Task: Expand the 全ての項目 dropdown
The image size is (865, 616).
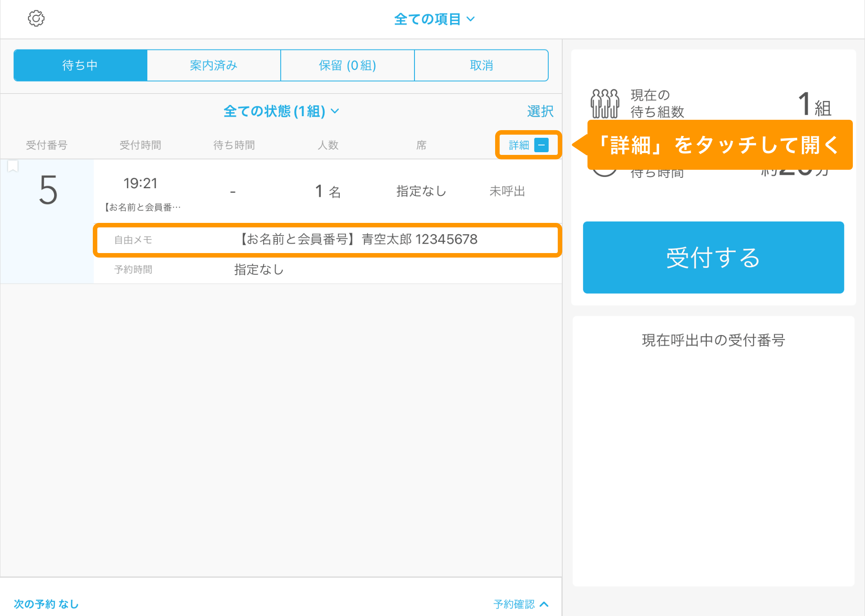Action: 434,19
